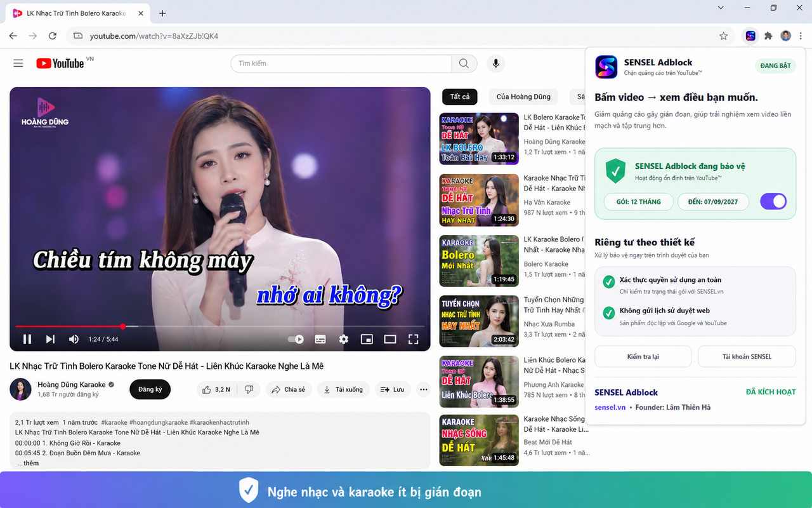This screenshot has height=508, width=812.
Task: Open the Tuyển Chọn 2:03:42 thumbnail
Action: click(x=479, y=321)
